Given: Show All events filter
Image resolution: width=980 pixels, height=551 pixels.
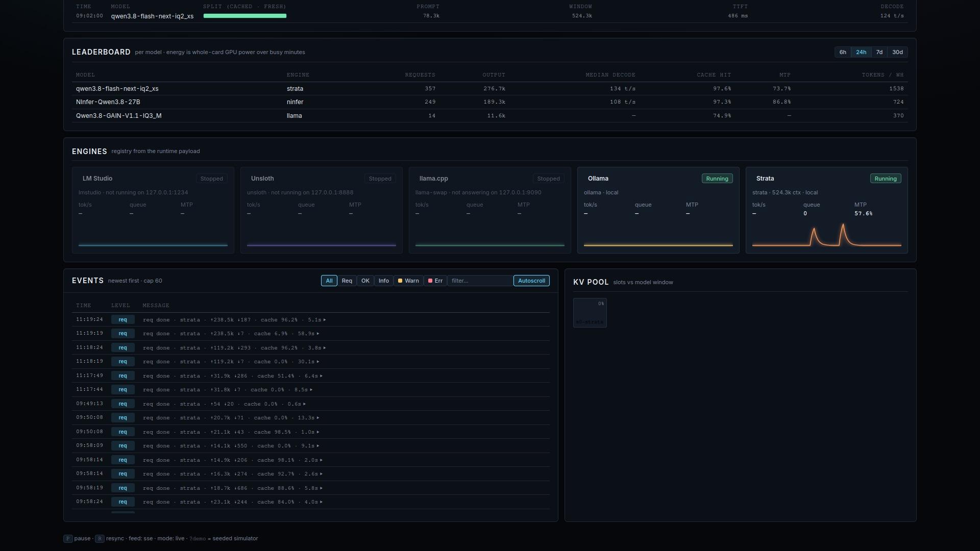Looking at the screenshot, I should click(x=329, y=281).
